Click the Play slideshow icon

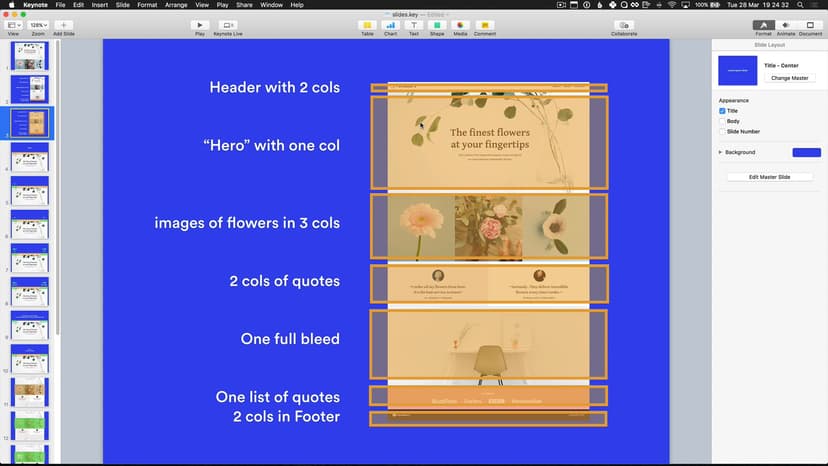click(199, 24)
